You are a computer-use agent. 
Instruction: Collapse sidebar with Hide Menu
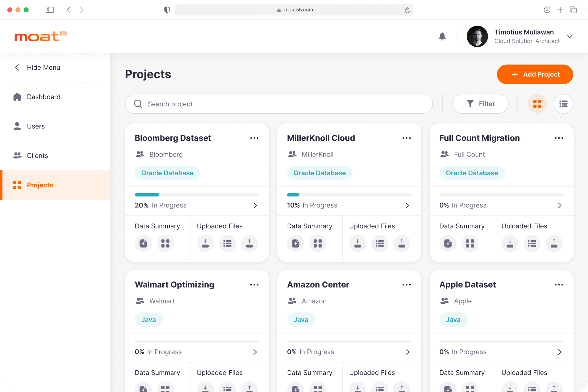37,68
